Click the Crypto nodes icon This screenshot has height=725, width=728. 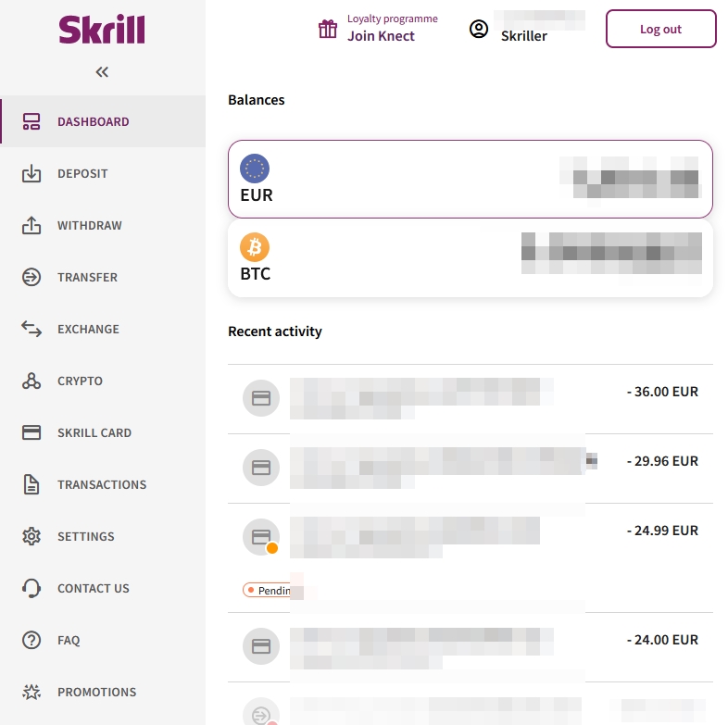31,381
